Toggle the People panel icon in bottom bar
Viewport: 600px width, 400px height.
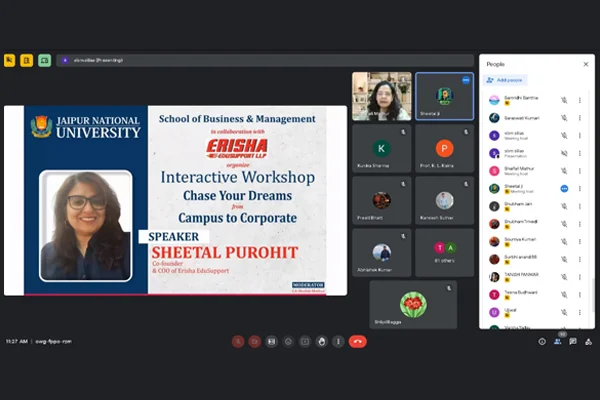[x=558, y=341]
